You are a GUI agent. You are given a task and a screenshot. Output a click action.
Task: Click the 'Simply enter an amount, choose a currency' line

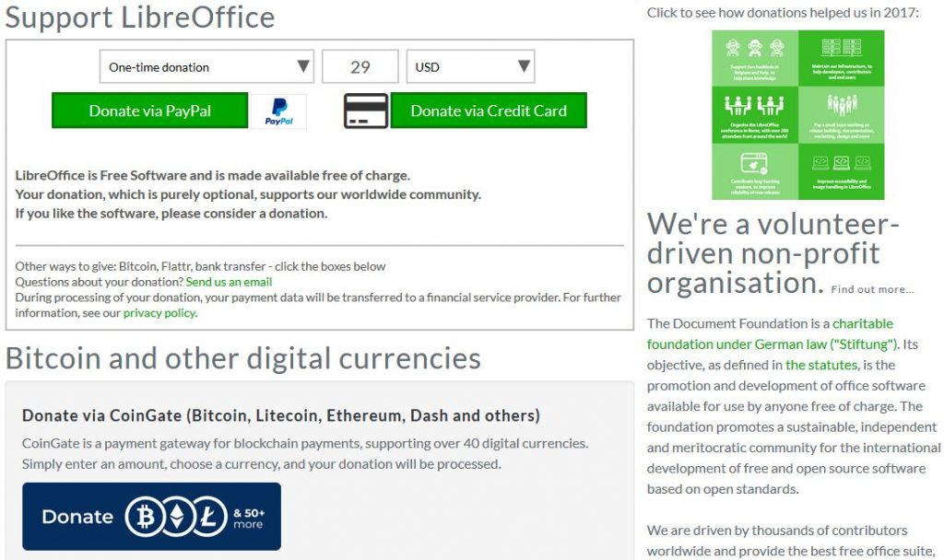[261, 464]
